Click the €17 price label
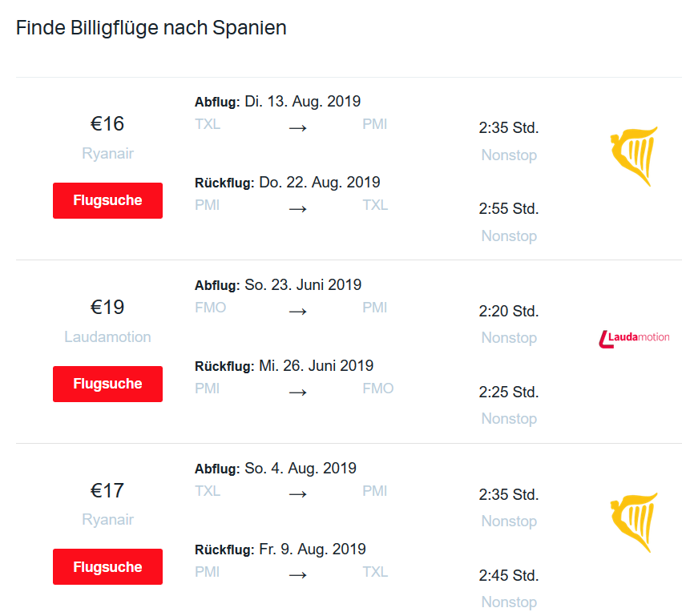 [x=107, y=491]
